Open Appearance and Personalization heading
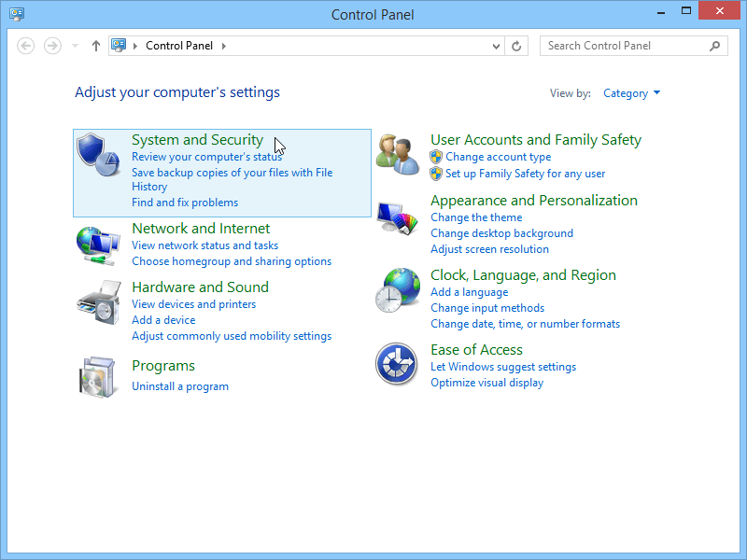 [x=534, y=201]
